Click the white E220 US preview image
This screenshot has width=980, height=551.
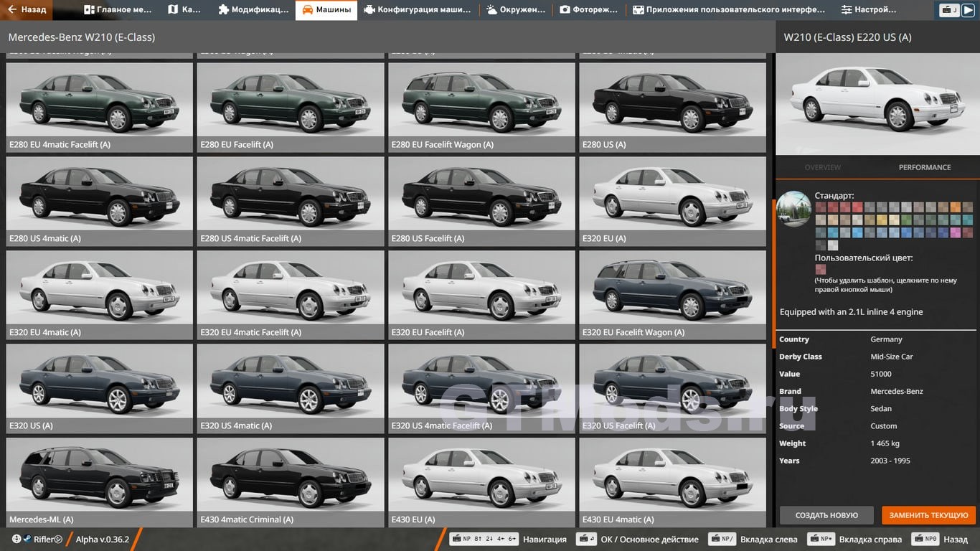pos(877,103)
